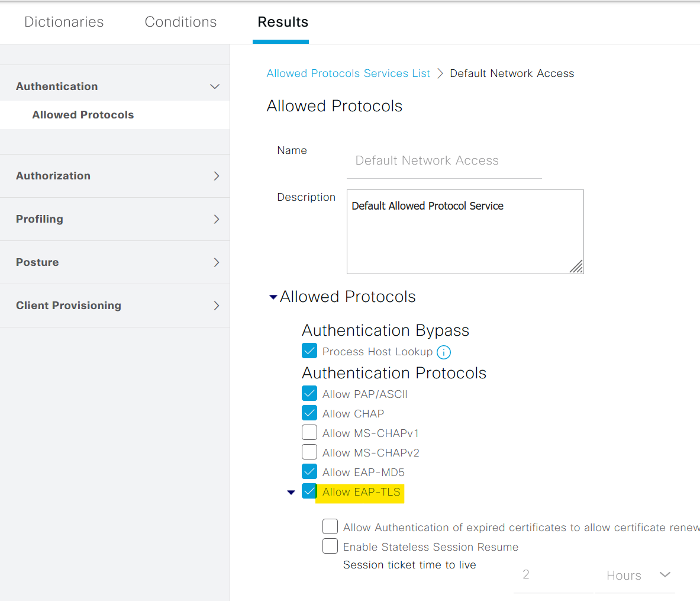
Task: Collapse the Allow EAP-TLS sub-options triangle
Action: click(x=291, y=493)
